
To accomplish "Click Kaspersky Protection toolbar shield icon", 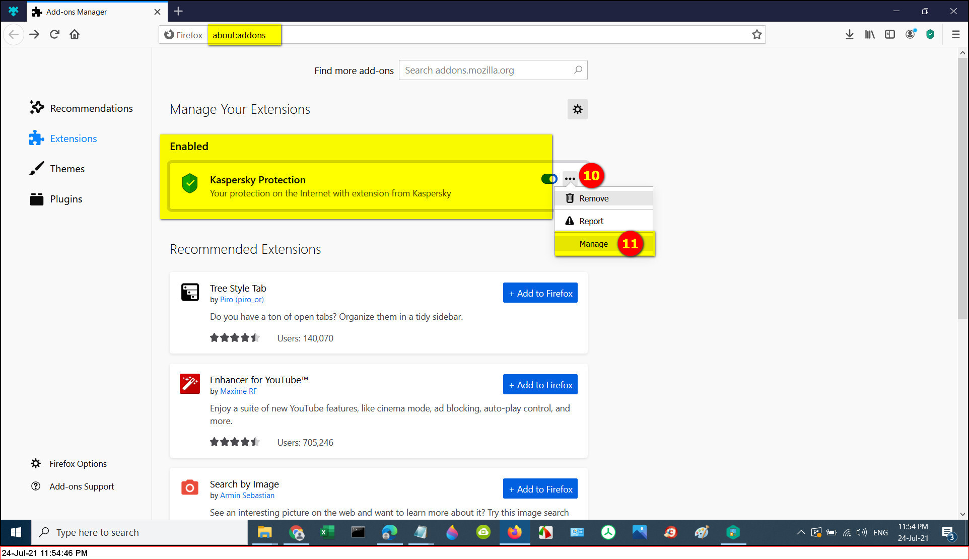I will 930,35.
